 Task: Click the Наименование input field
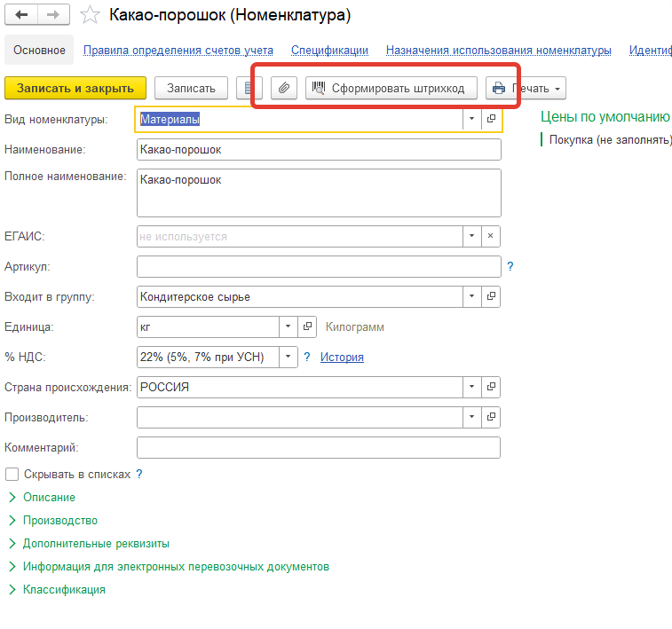tap(319, 149)
